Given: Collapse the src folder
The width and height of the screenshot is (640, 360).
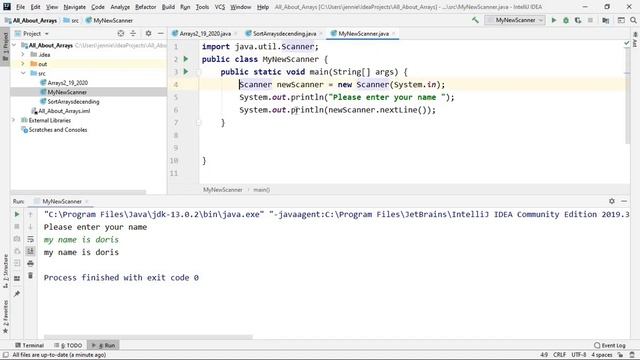Looking at the screenshot, I should click(x=23, y=73).
